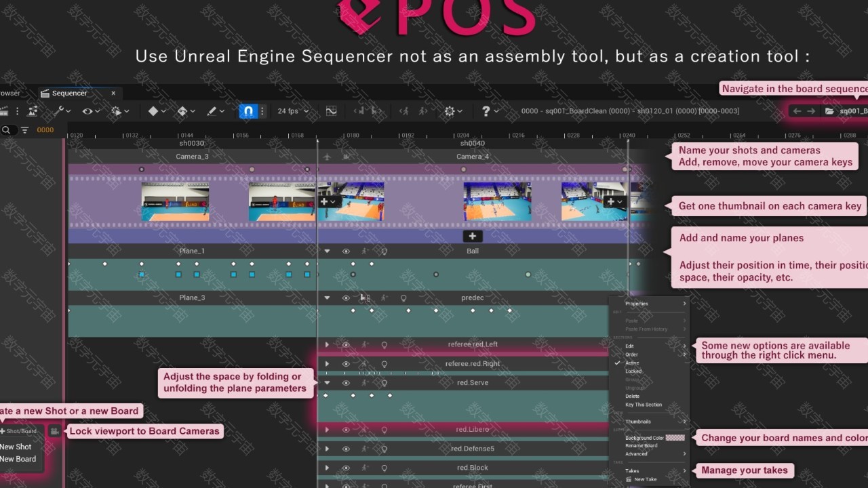Toggle visibility of red.Block

(x=346, y=468)
